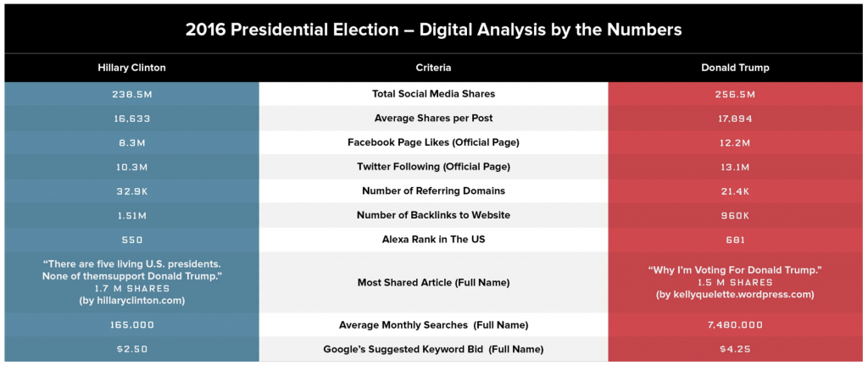The image size is (868, 365).
Task: Click Trump's 7,480,000 monthly searches value
Action: click(734, 325)
